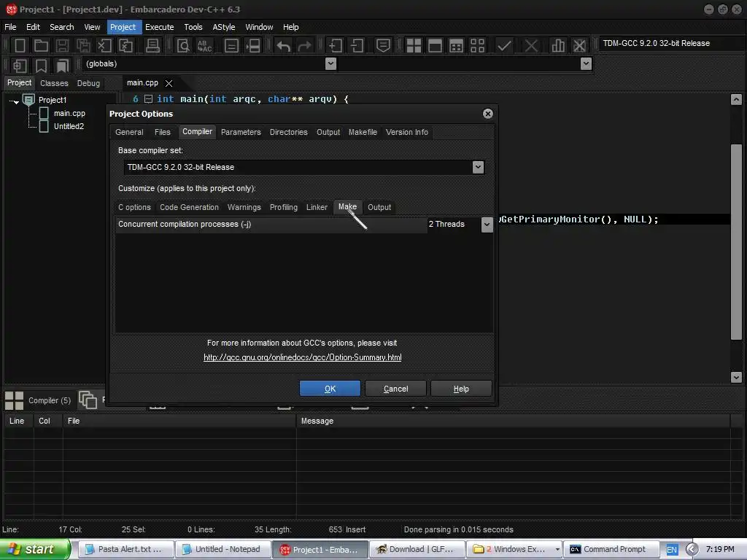Collapse the code fold on line 6
This screenshot has width=747, height=560.
[148, 99]
